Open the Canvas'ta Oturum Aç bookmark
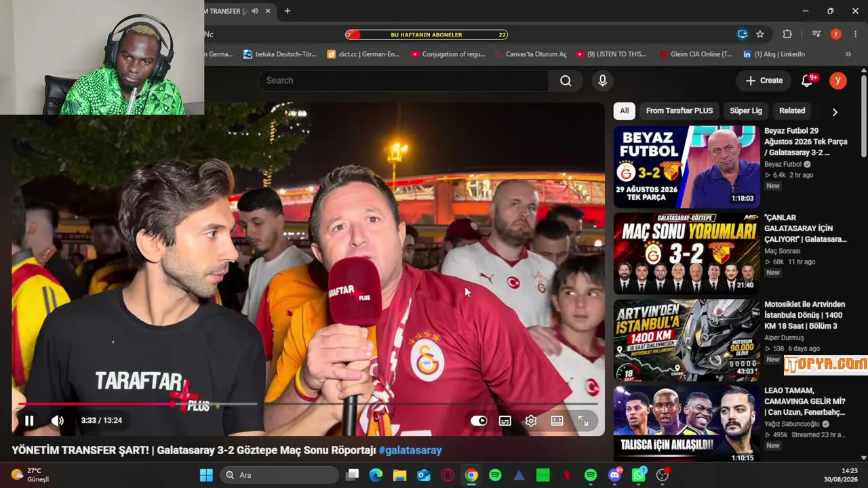Viewport: 868px width, 488px height. pos(530,54)
